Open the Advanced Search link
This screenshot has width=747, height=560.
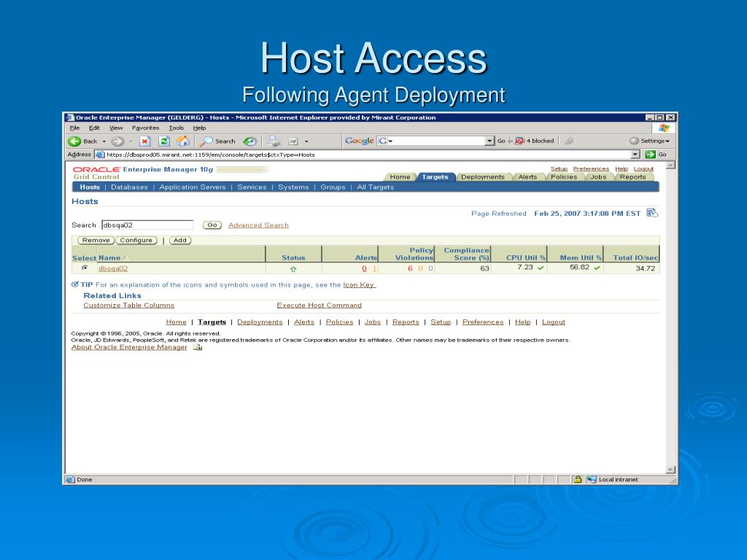(x=258, y=225)
